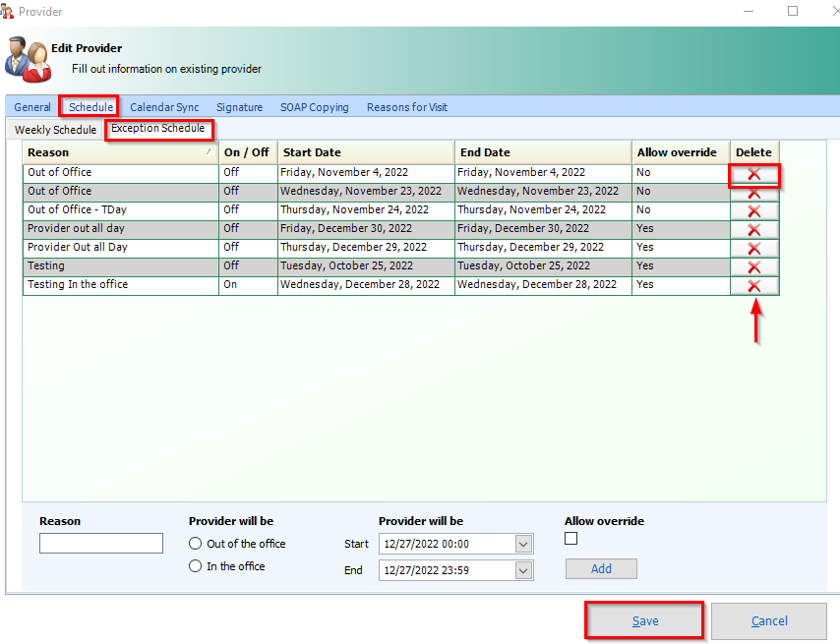Image resolution: width=840 pixels, height=644 pixels.
Task: Click the Provider window title icon
Action: tap(7, 11)
